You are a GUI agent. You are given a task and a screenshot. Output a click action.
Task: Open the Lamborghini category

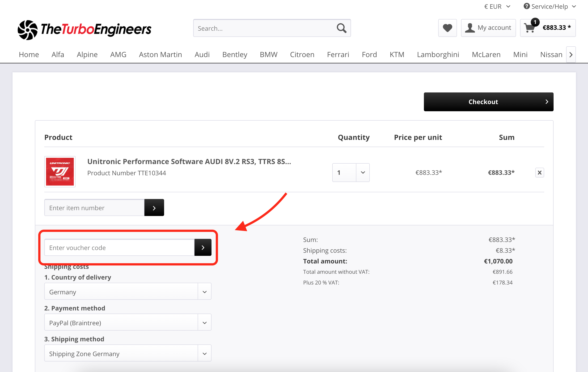pyautogui.click(x=438, y=54)
